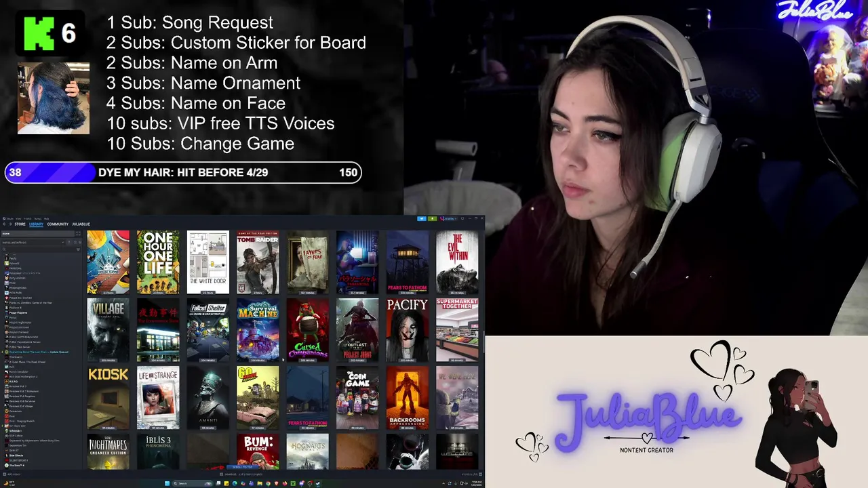Select Phasmophobia in the games list

pos(17,288)
